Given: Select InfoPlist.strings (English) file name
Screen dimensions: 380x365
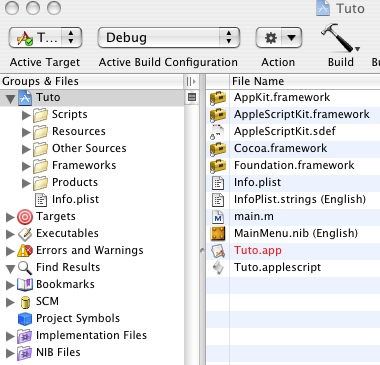Looking at the screenshot, I should pyautogui.click(x=300, y=199).
